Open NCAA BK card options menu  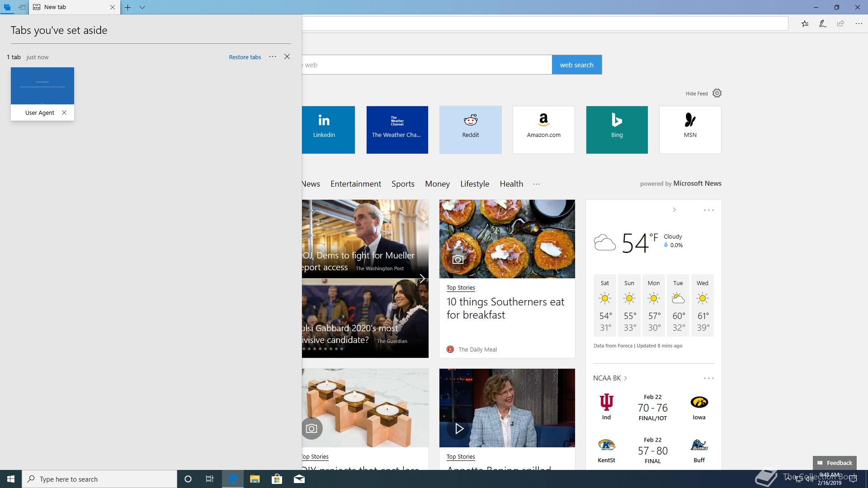pyautogui.click(x=708, y=378)
